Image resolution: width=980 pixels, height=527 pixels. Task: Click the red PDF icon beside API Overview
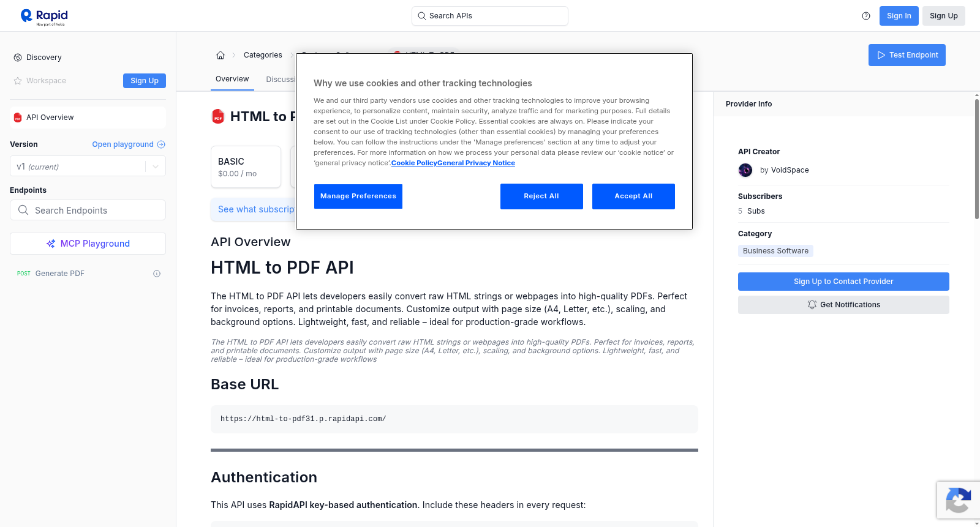point(18,118)
